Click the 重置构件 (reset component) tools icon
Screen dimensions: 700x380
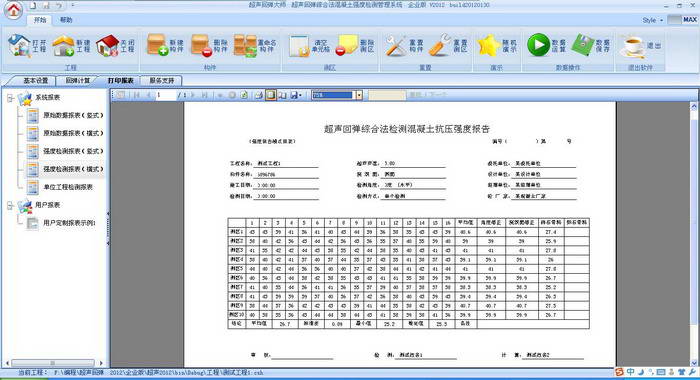pyautogui.click(x=396, y=46)
